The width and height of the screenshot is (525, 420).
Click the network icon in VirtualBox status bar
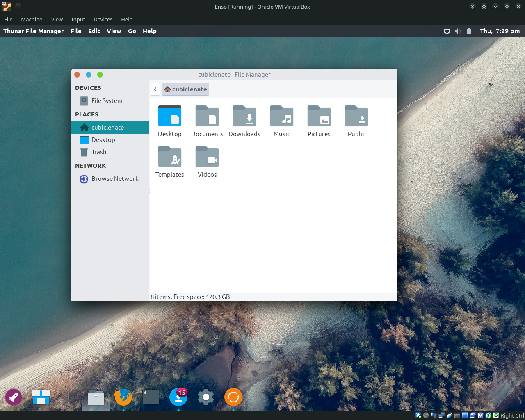click(x=441, y=415)
